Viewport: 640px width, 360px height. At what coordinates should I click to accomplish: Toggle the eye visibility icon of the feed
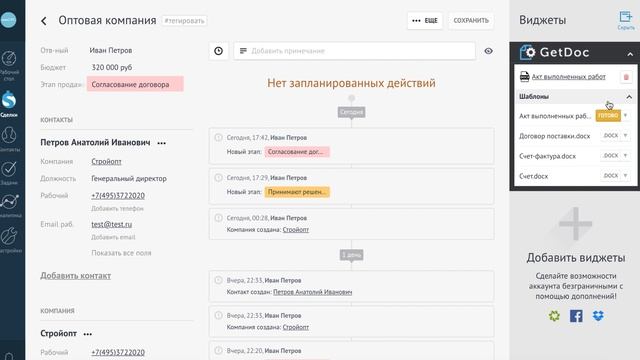coord(488,51)
